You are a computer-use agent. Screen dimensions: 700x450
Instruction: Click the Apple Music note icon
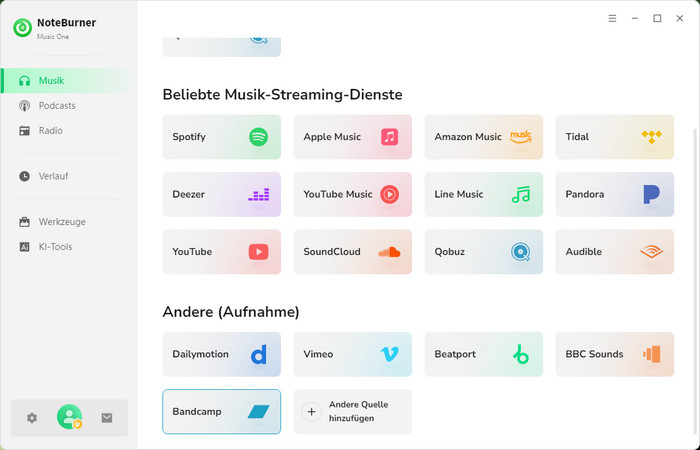389,137
